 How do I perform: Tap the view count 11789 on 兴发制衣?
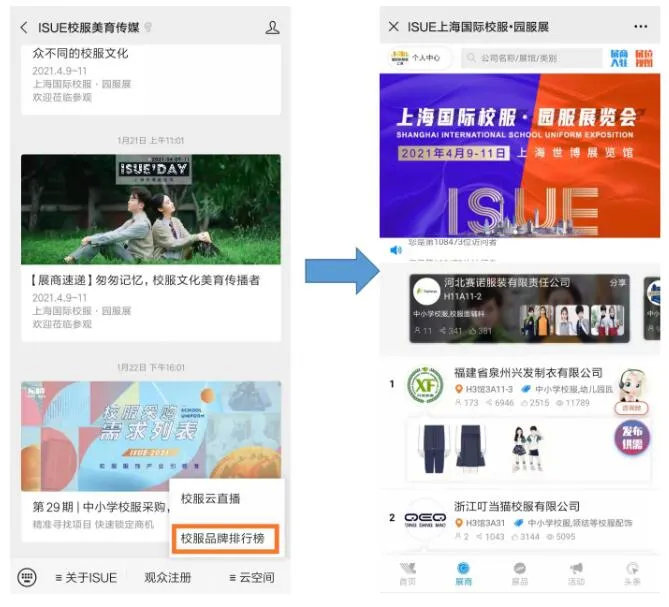click(573, 403)
